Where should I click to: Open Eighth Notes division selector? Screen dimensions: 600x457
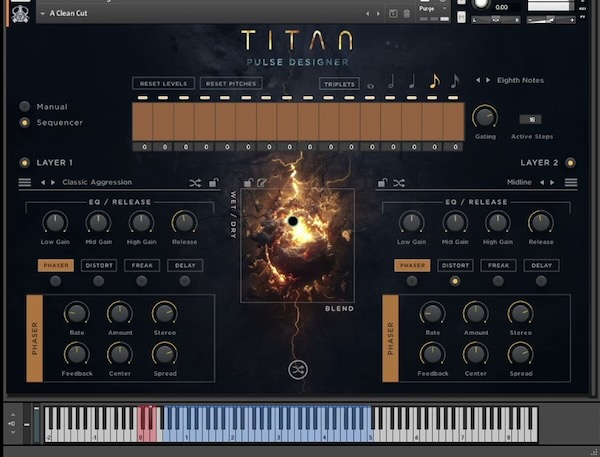pos(520,80)
